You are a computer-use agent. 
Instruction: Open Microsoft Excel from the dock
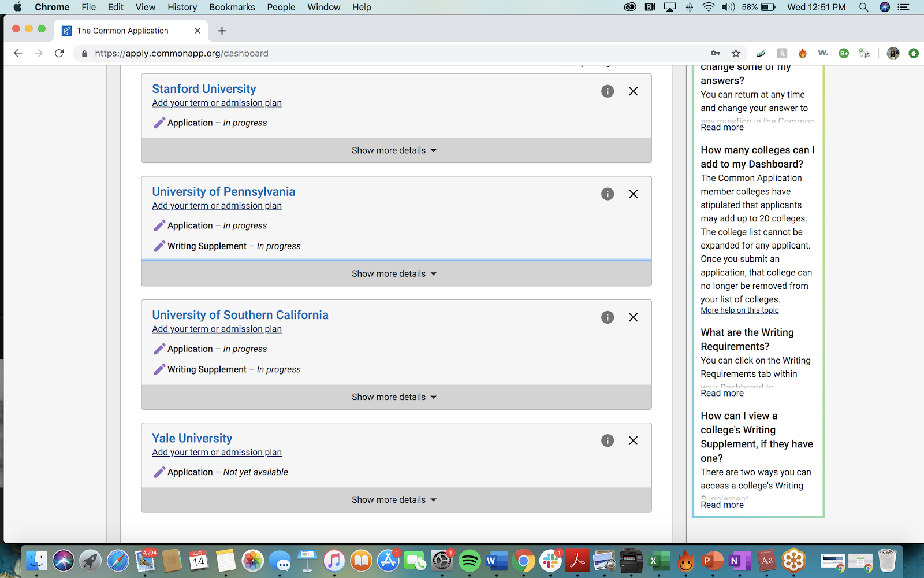click(x=658, y=561)
